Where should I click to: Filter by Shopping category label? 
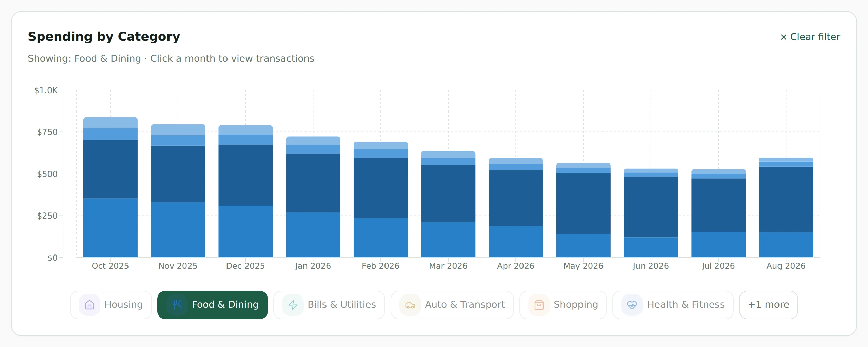pyautogui.click(x=576, y=304)
